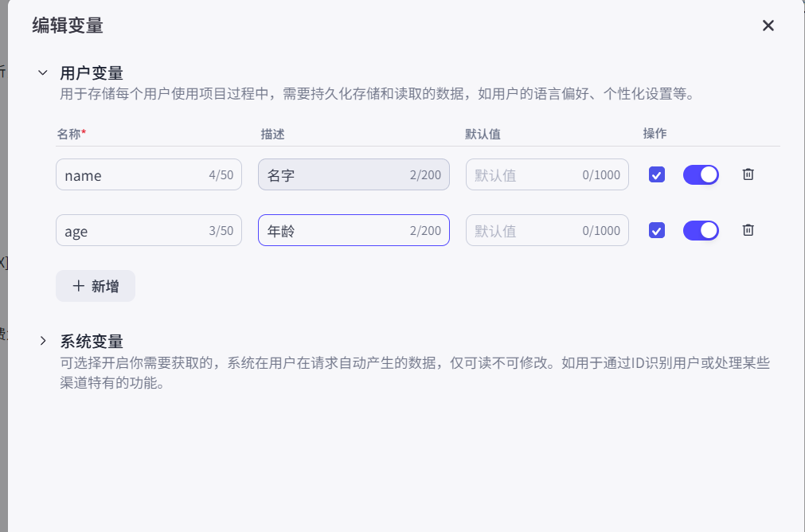Click the 用户变量 heading text
The width and height of the screenshot is (805, 532).
point(92,73)
